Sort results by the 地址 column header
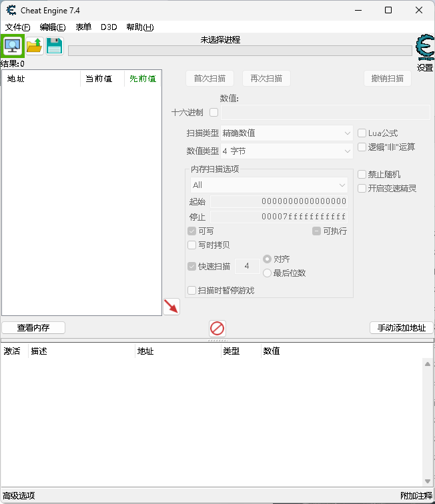Screen dimensions: 435x504 [x=41, y=79]
